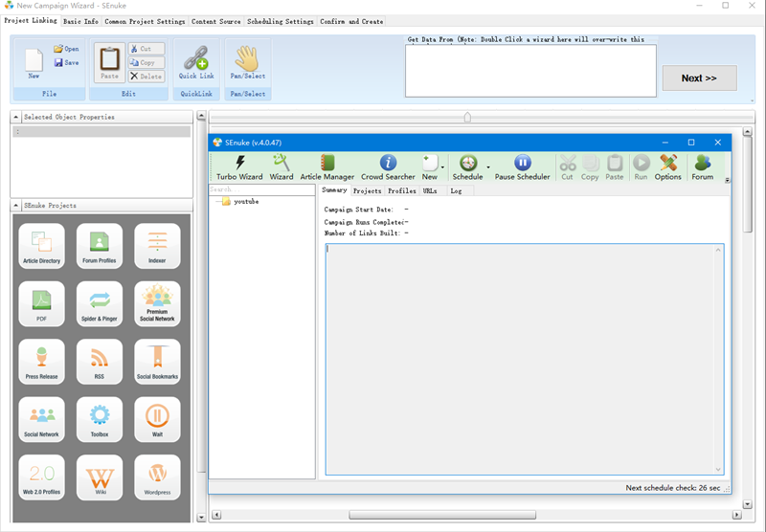Screen dimensions: 766x532
Task: Switch to the Scheduling Settings tab
Action: click(x=280, y=21)
